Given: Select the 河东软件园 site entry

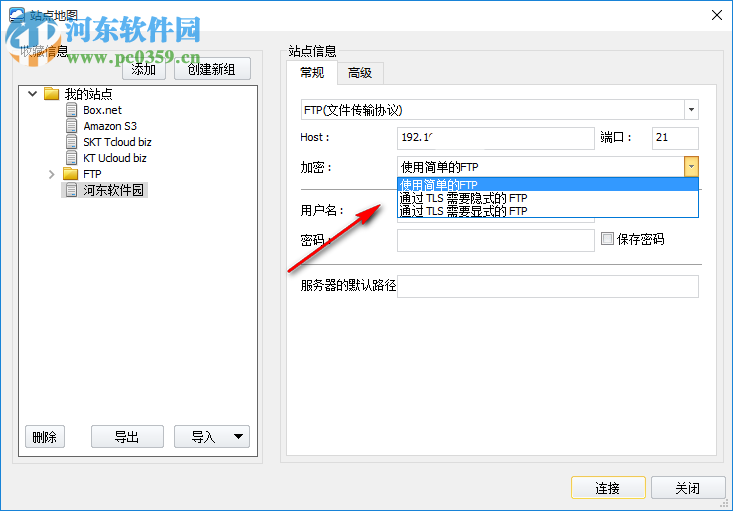Looking at the screenshot, I should click(113, 190).
